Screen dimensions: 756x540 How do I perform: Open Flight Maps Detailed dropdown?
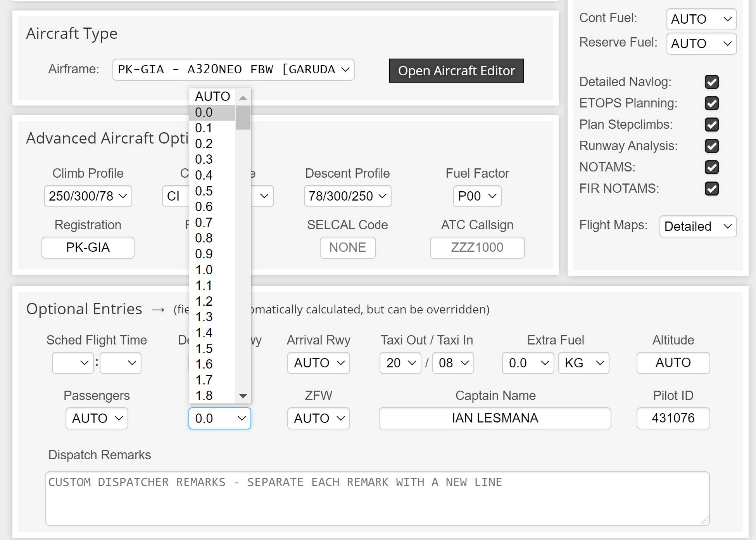pyautogui.click(x=697, y=227)
